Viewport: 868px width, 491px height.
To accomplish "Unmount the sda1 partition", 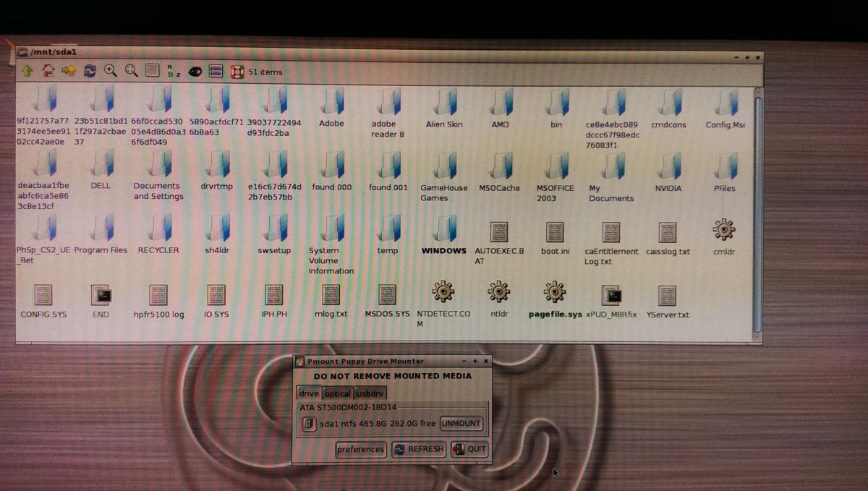I will (461, 423).
